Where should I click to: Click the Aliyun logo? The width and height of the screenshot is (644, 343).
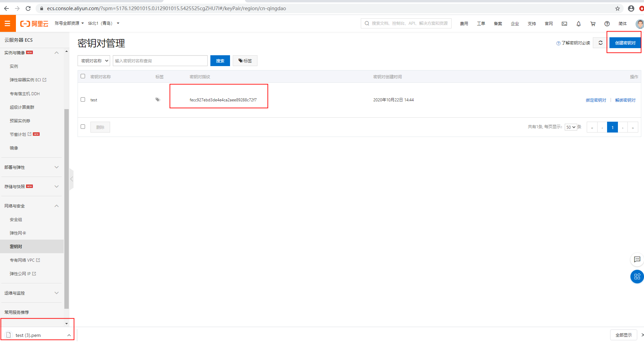[34, 23]
